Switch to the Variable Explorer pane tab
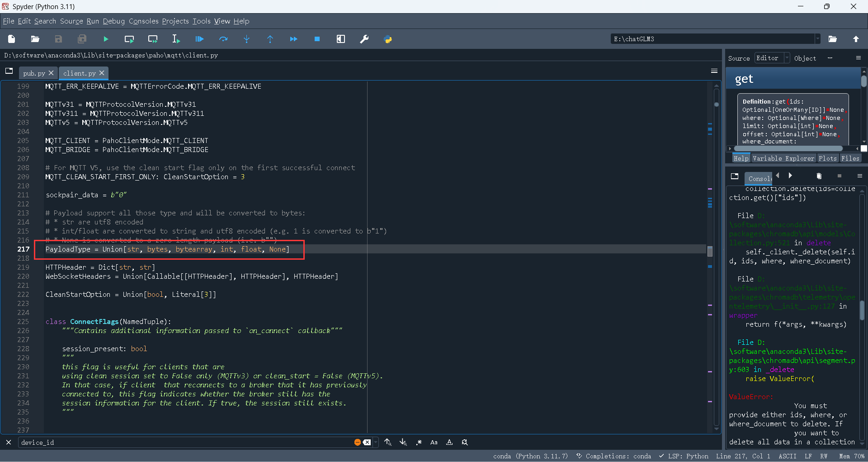 pos(783,158)
